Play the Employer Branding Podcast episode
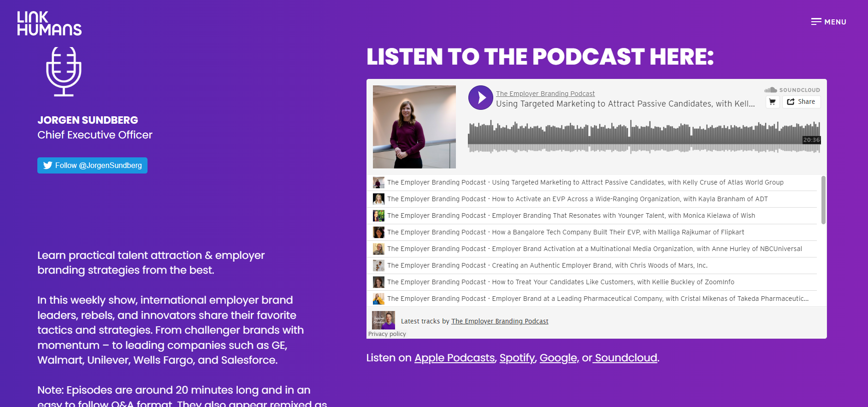 (x=480, y=97)
